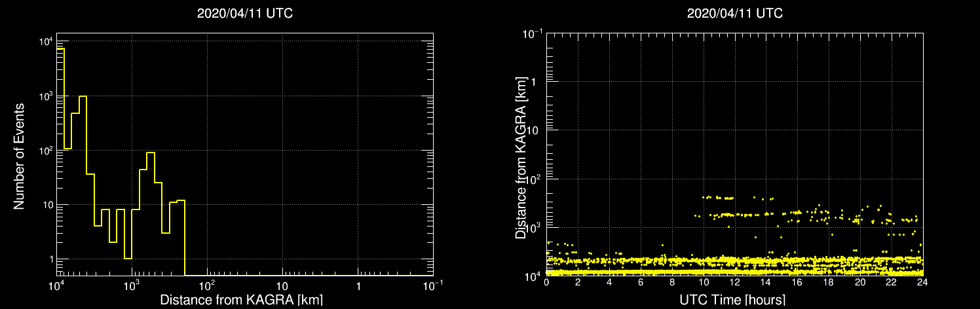Click the left histogram title '2020/04/11 UTC'
This screenshot has width=980, height=309.
coord(244,14)
